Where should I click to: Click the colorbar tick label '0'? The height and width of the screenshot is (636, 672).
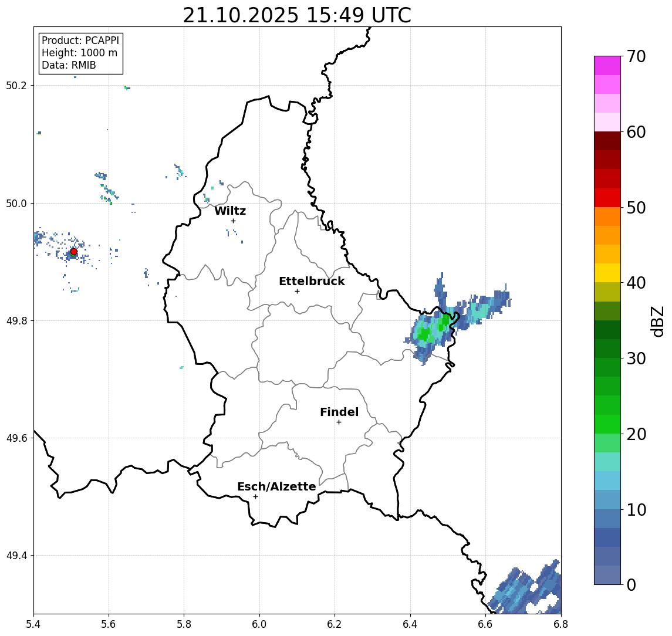click(632, 584)
